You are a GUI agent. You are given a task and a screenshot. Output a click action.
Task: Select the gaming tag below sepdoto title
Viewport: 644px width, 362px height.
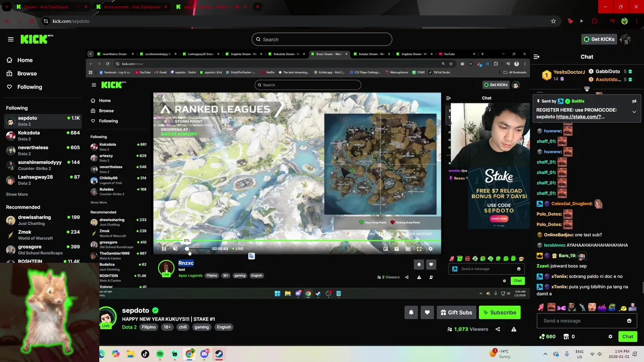(202, 327)
